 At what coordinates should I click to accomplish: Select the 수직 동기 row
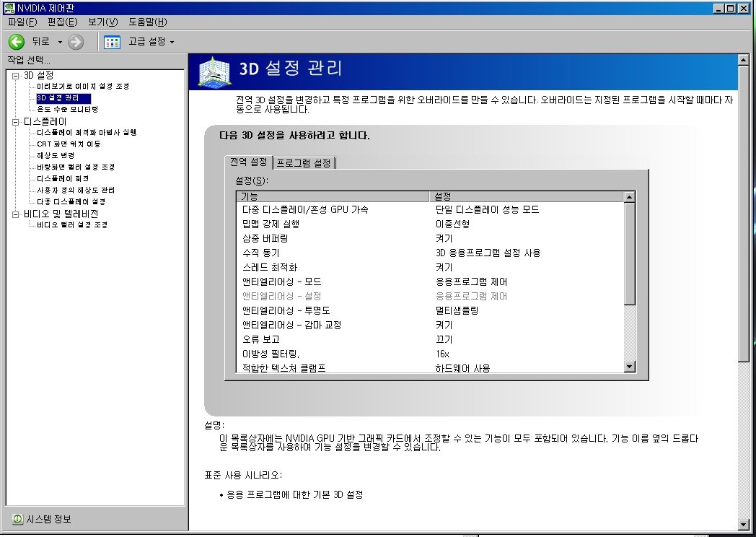pyautogui.click(x=430, y=253)
